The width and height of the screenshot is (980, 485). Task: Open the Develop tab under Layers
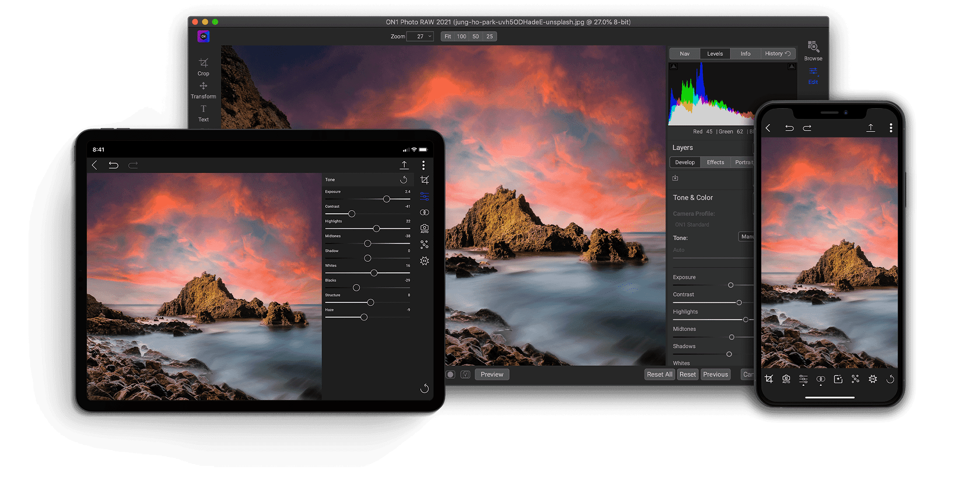point(685,162)
